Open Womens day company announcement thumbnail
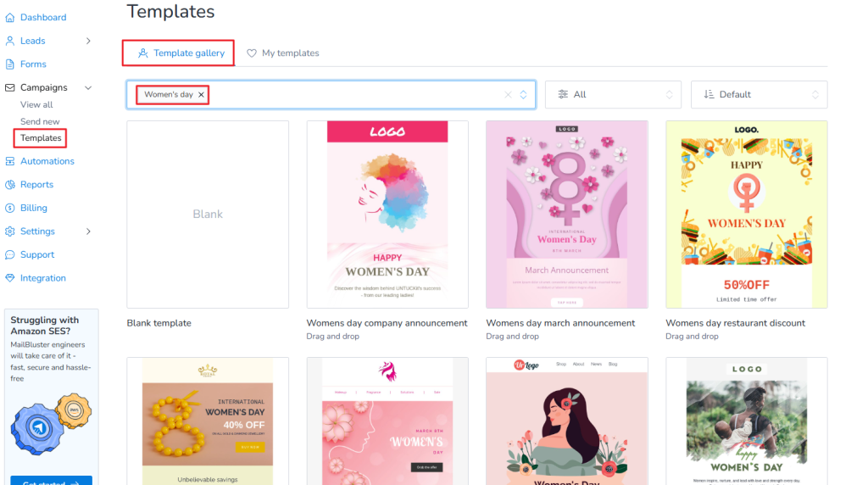This screenshot has height=485, width=868. tap(387, 215)
